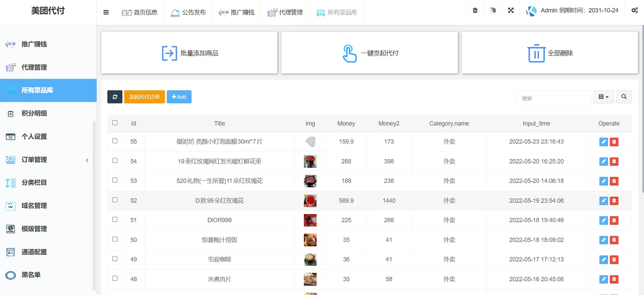Edit row 54 with the pencil icon
The width and height of the screenshot is (644, 295).
click(x=604, y=161)
